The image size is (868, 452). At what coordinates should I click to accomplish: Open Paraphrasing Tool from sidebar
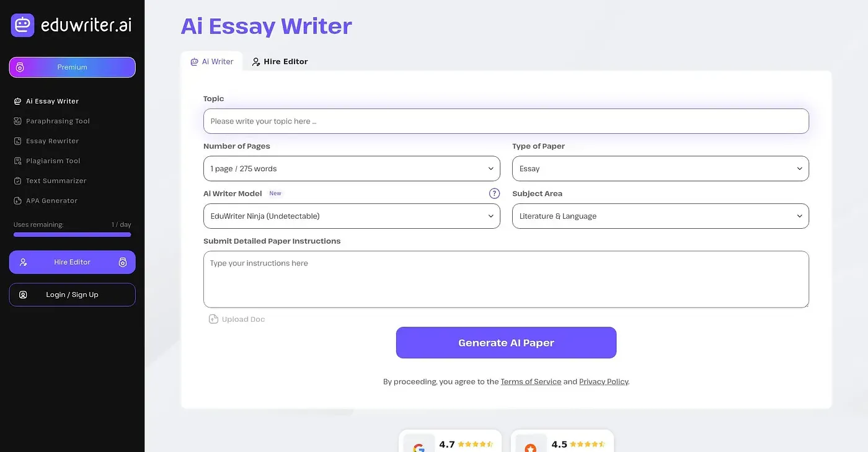58,121
